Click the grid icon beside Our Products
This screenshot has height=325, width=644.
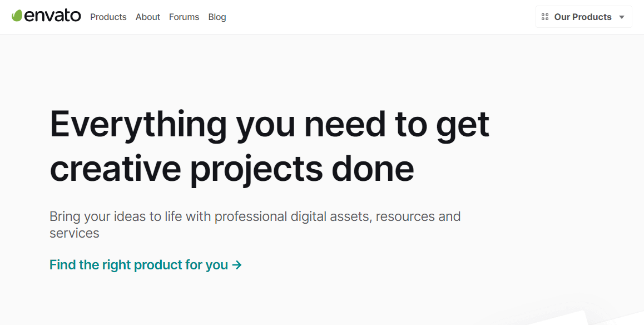(545, 17)
